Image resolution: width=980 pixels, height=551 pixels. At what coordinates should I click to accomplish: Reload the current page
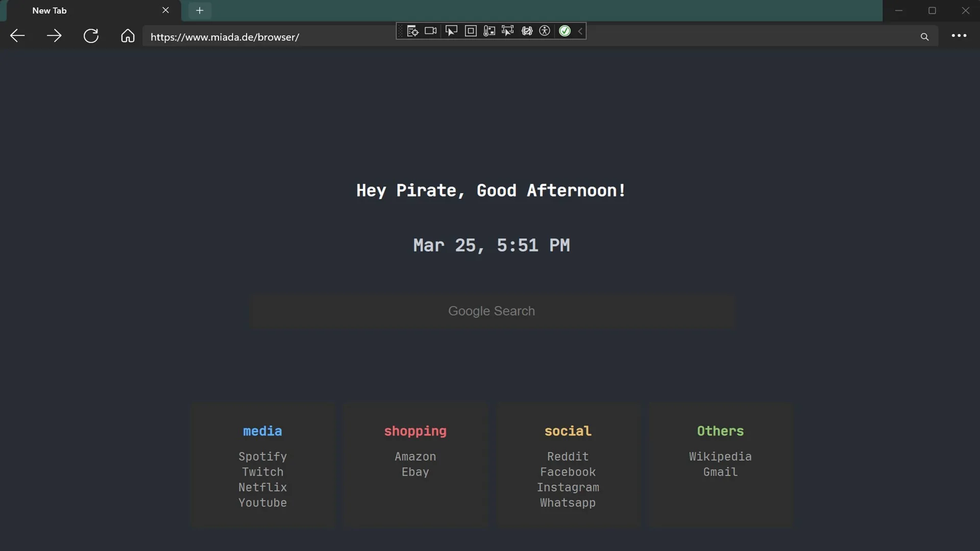tap(91, 36)
